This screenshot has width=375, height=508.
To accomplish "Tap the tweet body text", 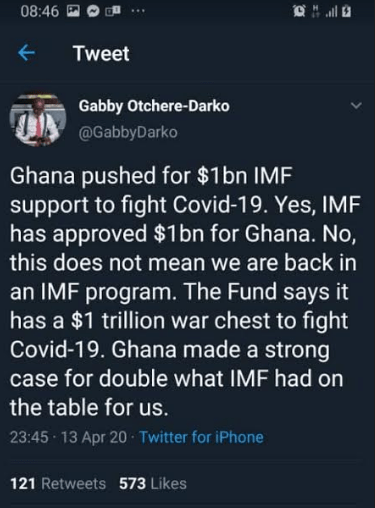I will click(x=185, y=291).
